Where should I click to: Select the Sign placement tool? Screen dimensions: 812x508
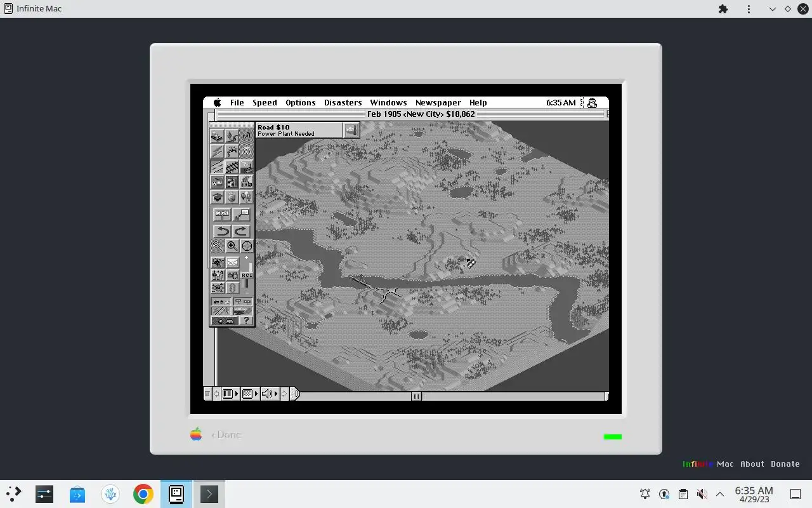(223, 213)
